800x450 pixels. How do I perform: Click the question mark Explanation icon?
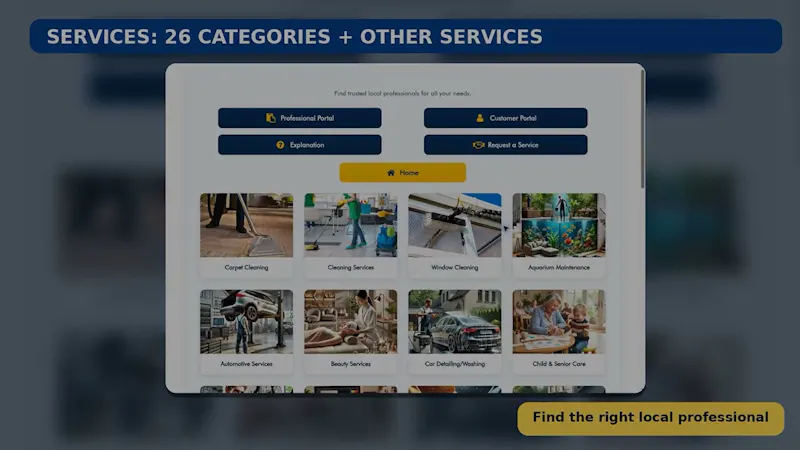click(x=280, y=145)
